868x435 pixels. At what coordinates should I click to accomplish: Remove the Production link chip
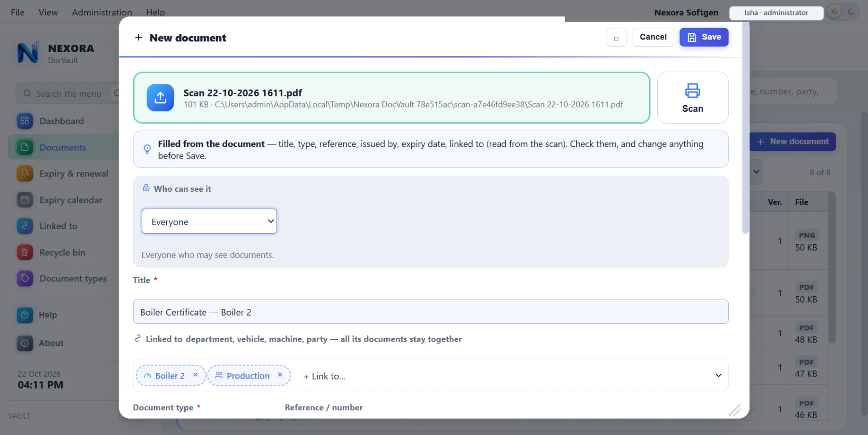click(x=280, y=375)
